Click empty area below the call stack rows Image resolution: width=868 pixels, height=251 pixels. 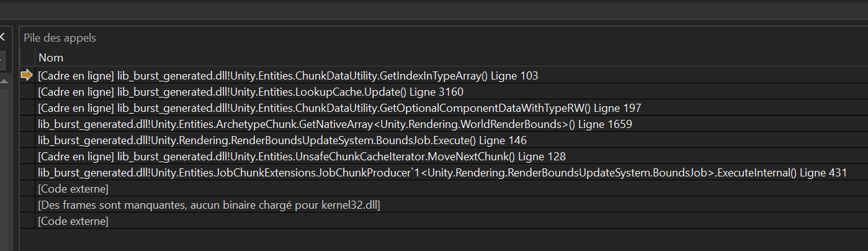(x=434, y=239)
